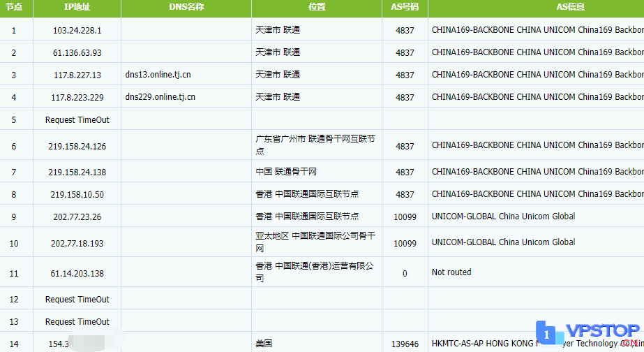Select IP address 219.158.24.138

coord(77,173)
